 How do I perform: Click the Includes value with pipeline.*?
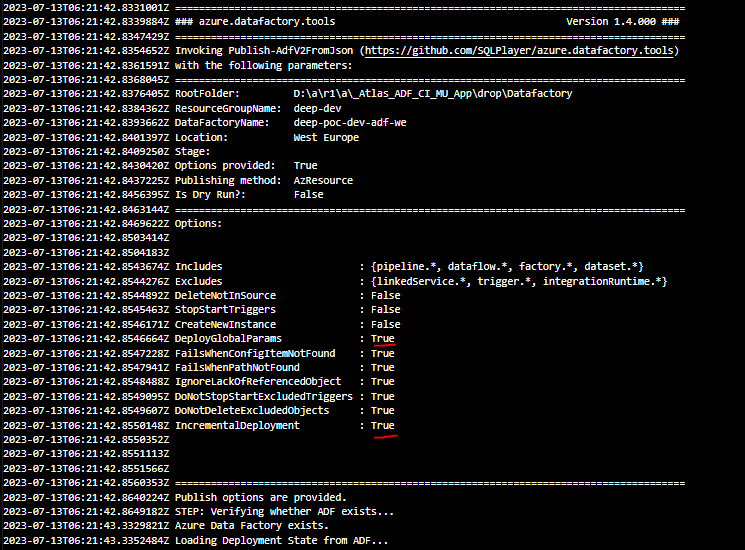507,266
